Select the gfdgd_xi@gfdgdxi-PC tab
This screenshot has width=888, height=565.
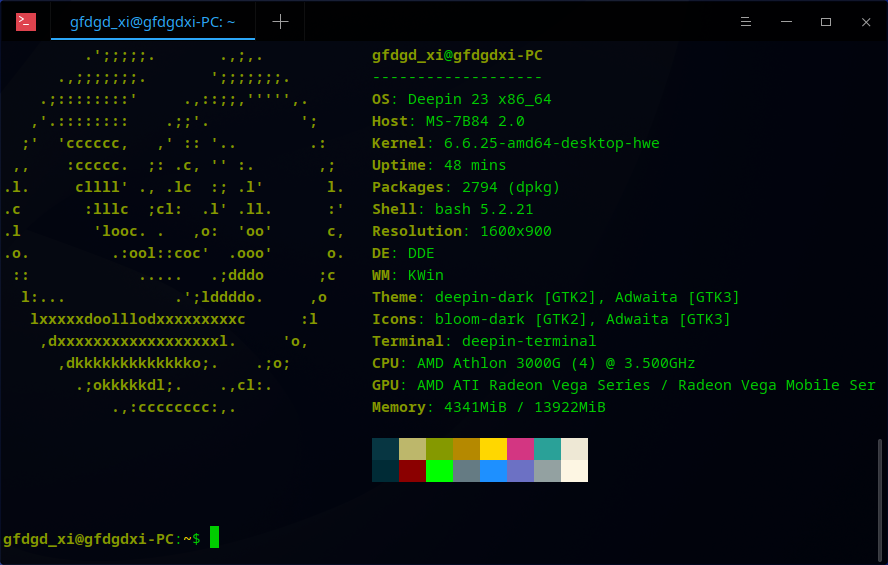point(152,22)
